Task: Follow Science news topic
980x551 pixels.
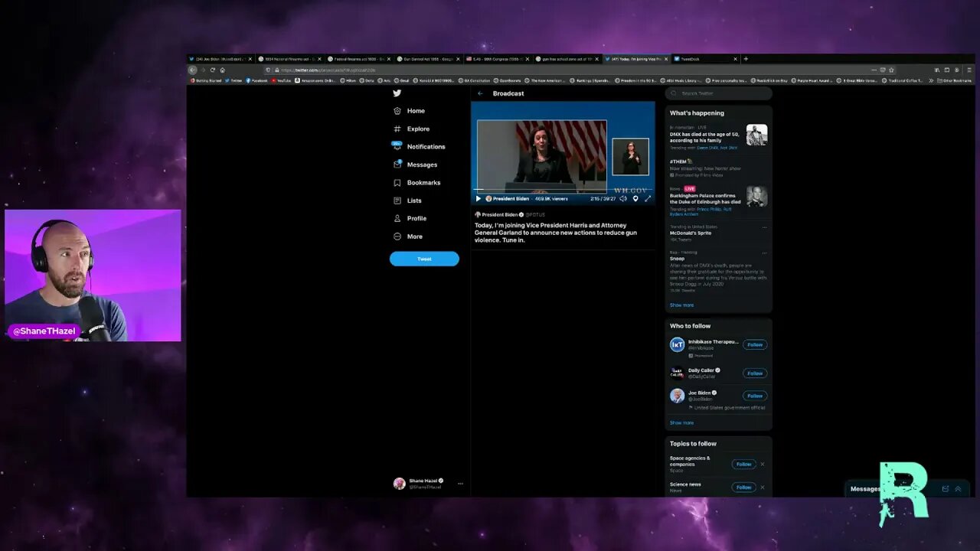Action: pyautogui.click(x=743, y=487)
